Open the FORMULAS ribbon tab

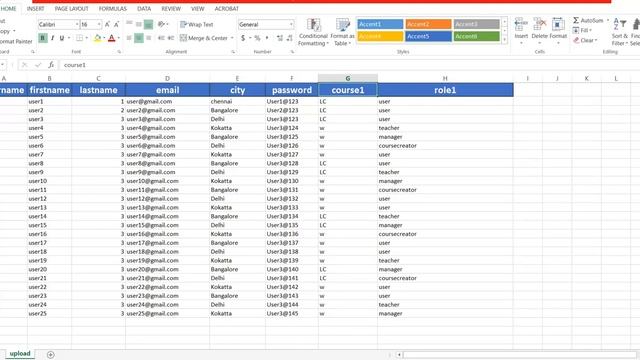[113, 9]
